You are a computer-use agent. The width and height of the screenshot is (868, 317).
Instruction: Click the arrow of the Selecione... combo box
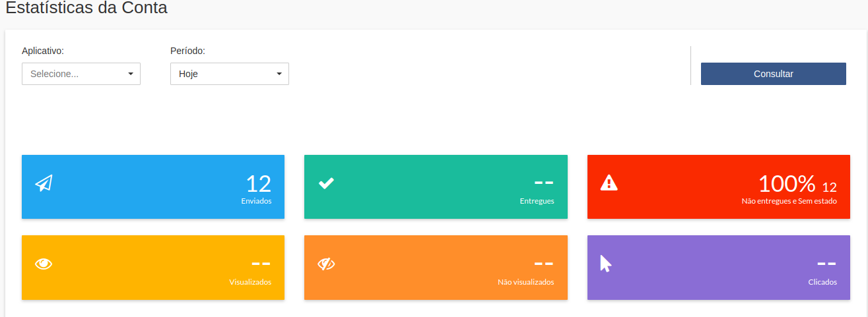(131, 74)
